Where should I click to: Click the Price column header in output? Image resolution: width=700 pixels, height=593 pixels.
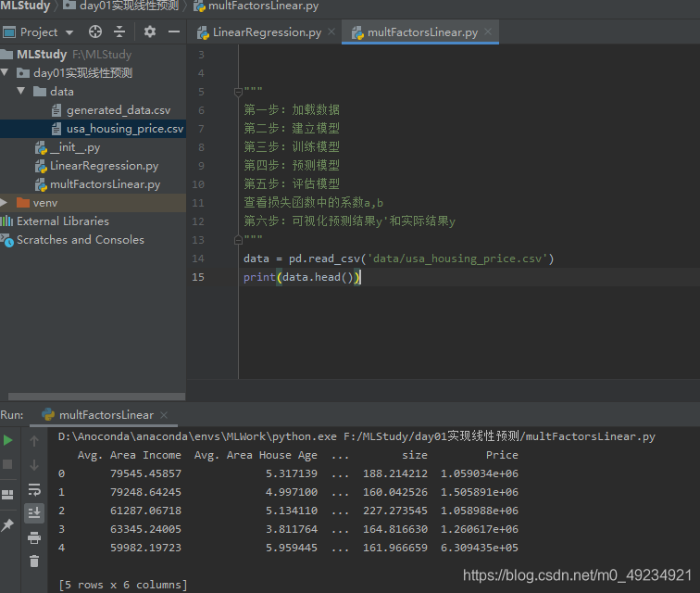coord(502,455)
